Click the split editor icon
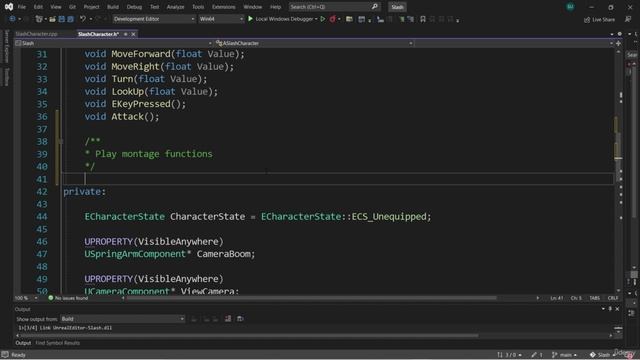Screen dimensions: 640x360 tap(618, 43)
